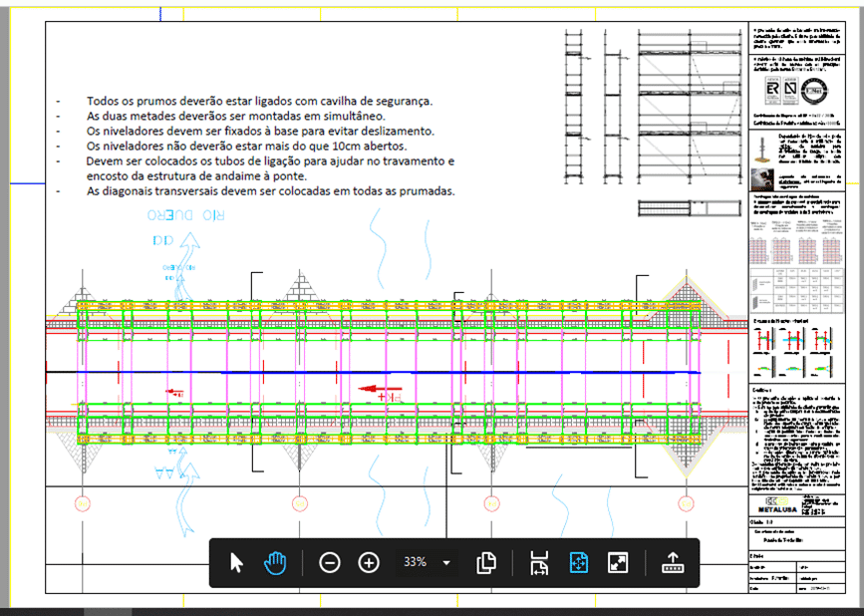Click the ER certification logo
Screen dimensions: 864x616
771,91
